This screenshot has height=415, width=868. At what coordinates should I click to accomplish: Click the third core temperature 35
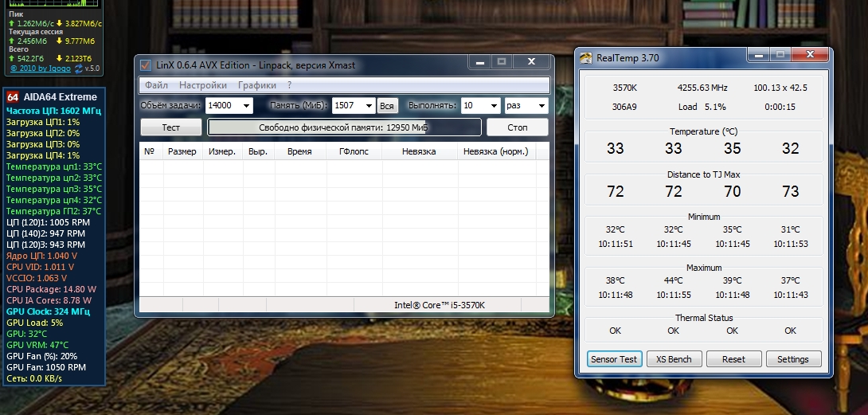pyautogui.click(x=732, y=148)
